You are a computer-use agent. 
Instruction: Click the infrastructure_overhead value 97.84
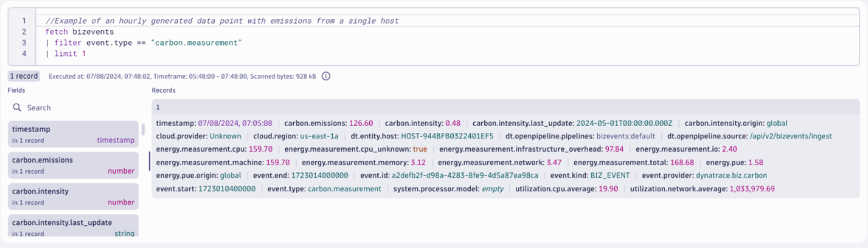614,149
